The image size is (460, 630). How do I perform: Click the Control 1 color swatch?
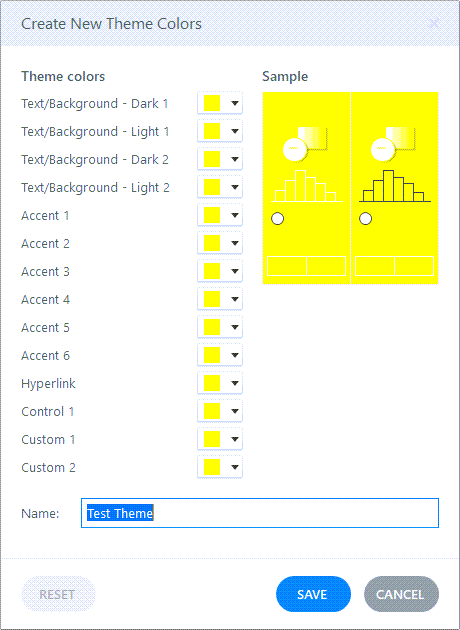[x=212, y=411]
